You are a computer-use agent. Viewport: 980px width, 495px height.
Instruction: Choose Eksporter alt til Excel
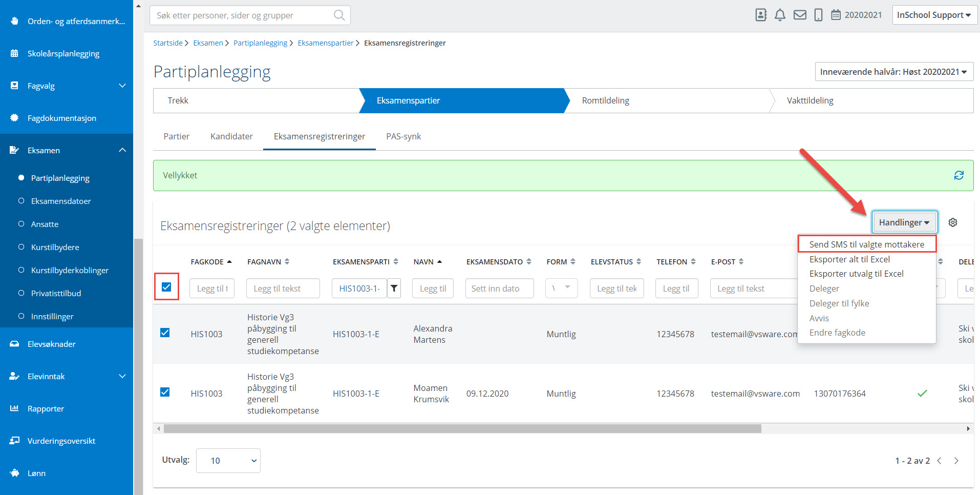[x=849, y=259]
